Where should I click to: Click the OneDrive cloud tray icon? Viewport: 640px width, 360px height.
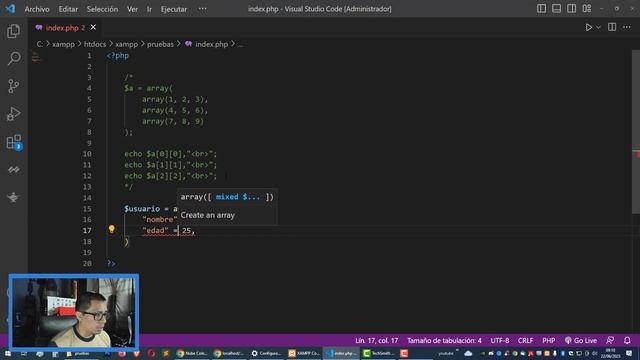pyautogui.click(x=468, y=353)
